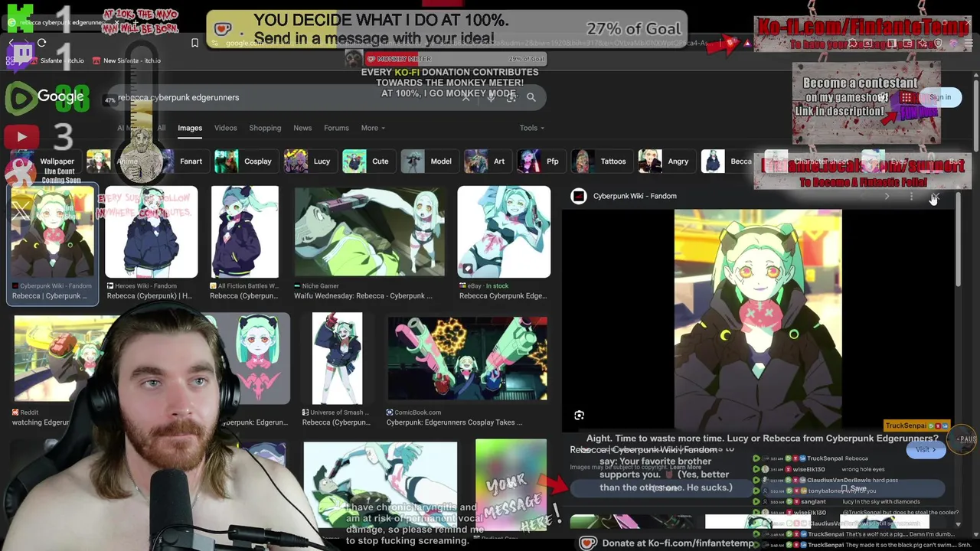Filter by the Cute chip
The image size is (980, 551).
pos(367,161)
